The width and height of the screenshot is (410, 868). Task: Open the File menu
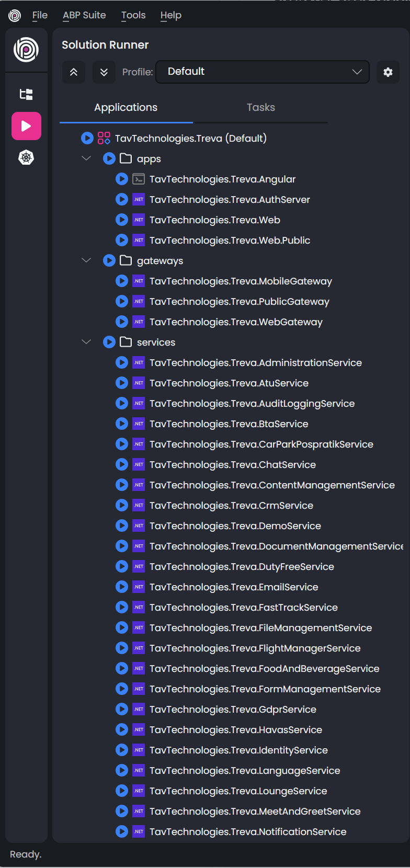pos(40,15)
